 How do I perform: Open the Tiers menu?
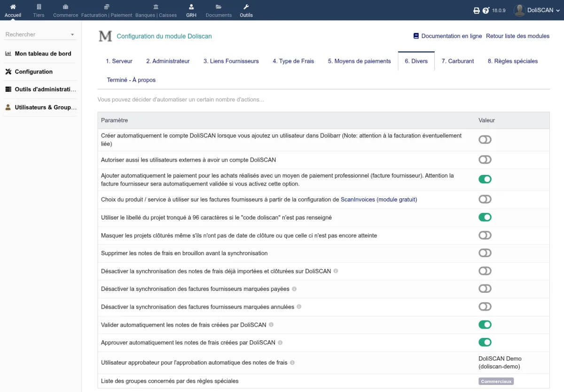(39, 10)
